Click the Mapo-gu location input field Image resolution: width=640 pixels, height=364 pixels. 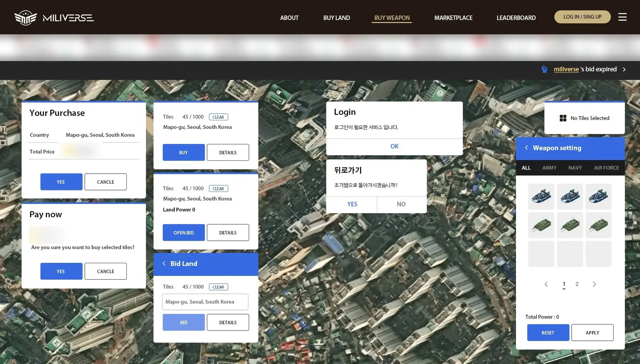(x=205, y=302)
